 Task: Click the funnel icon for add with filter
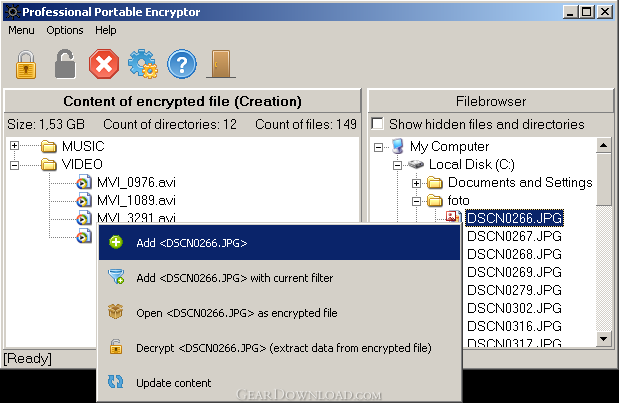[x=116, y=277]
